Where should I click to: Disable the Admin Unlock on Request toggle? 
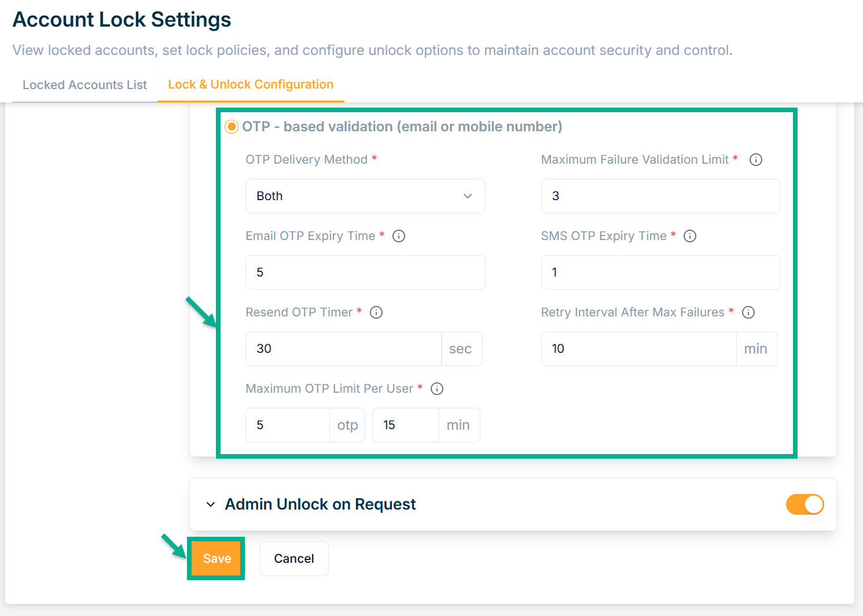805,504
